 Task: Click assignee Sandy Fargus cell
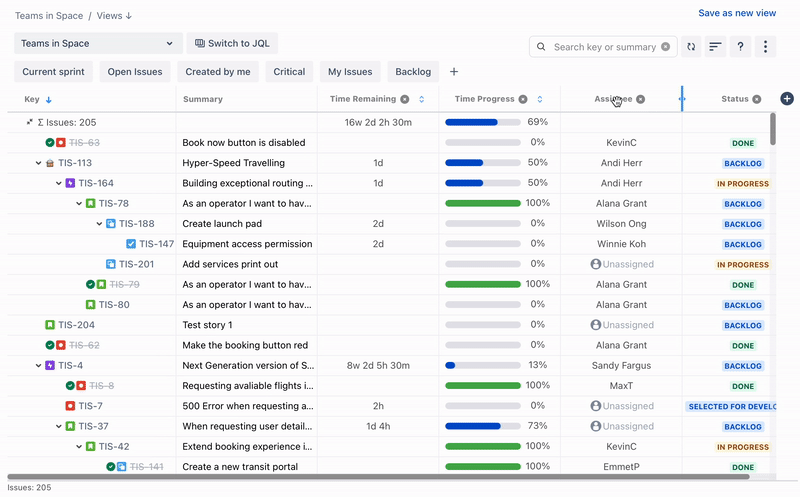(x=621, y=365)
